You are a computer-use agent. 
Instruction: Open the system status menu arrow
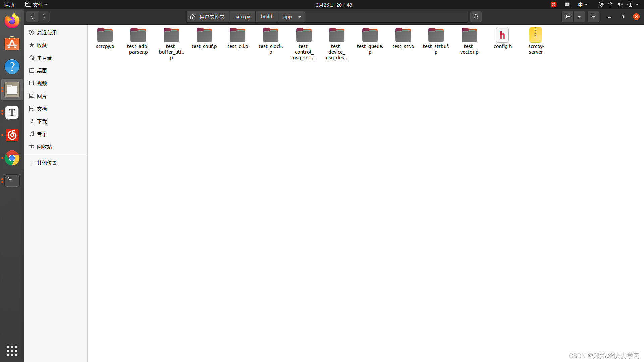(637, 5)
